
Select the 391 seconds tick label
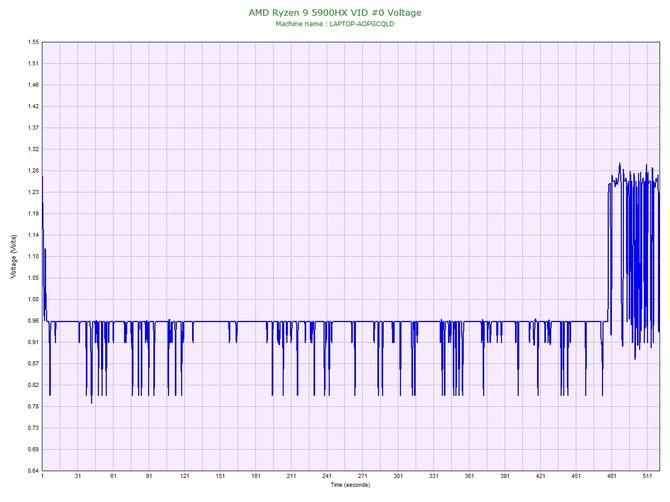(505, 476)
